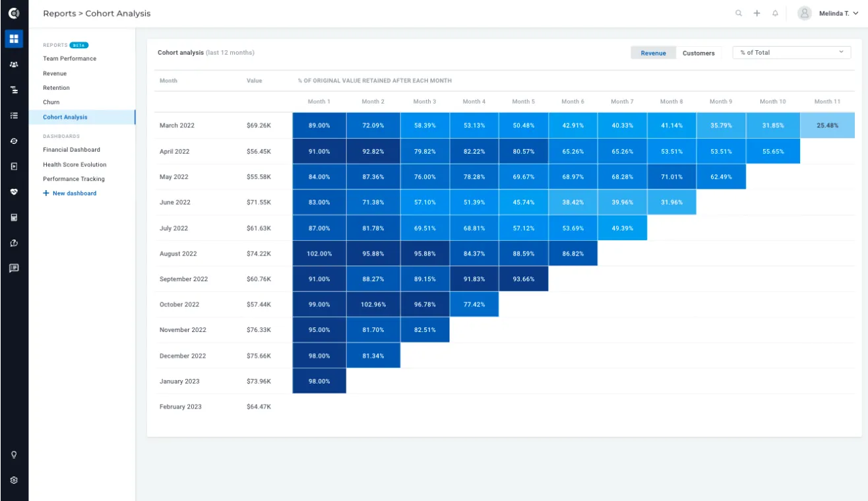Click the Value column header
Image resolution: width=868 pixels, height=501 pixels.
(254, 81)
